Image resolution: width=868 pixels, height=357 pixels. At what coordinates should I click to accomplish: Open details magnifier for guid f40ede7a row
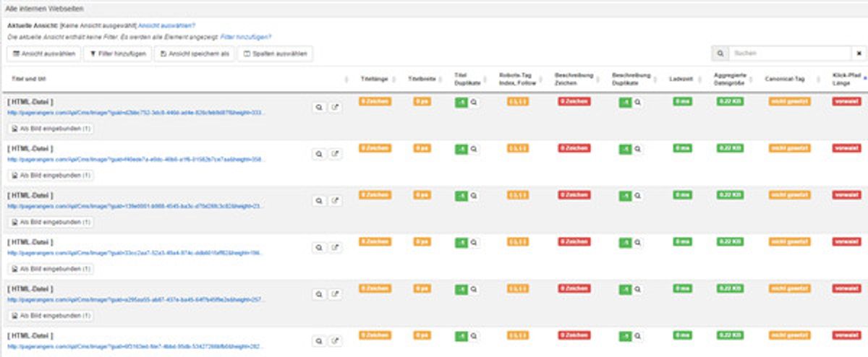pos(319,154)
